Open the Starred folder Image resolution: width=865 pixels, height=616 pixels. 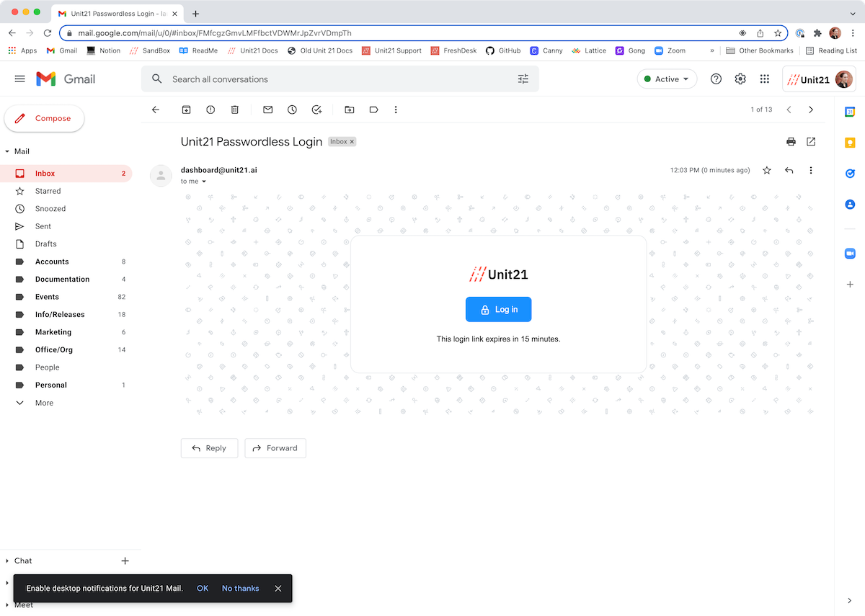point(66,191)
